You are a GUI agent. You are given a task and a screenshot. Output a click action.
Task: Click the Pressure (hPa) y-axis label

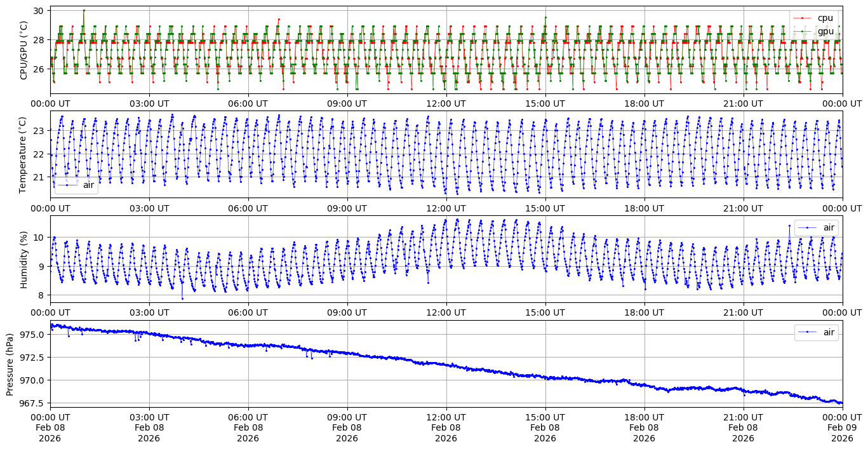(x=10, y=363)
